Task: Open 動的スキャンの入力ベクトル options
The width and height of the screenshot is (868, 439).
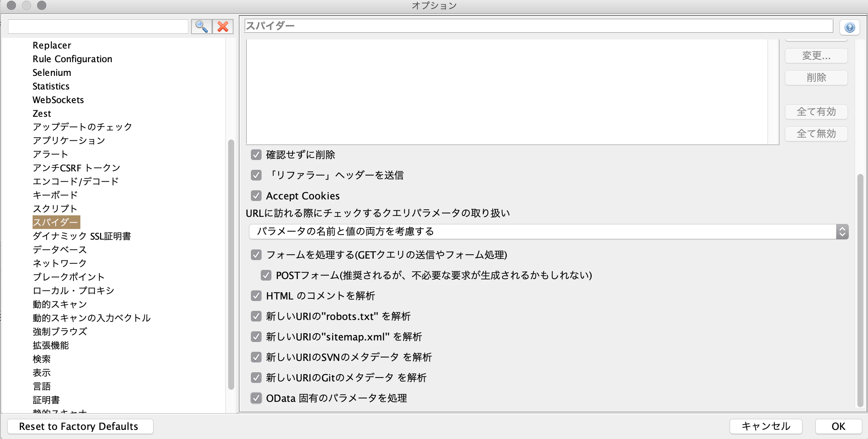Action: pyautogui.click(x=92, y=318)
